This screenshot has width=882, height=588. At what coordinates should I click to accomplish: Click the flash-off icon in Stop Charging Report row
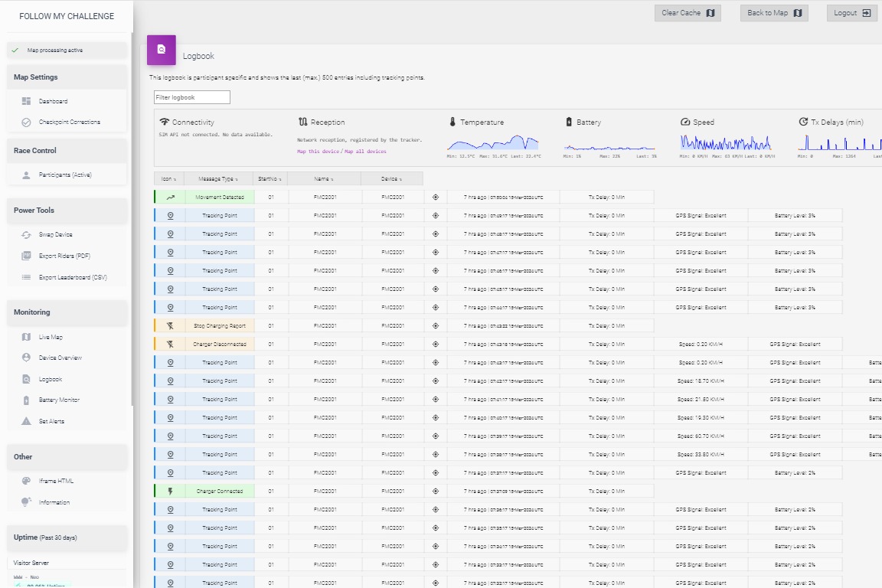pos(171,326)
